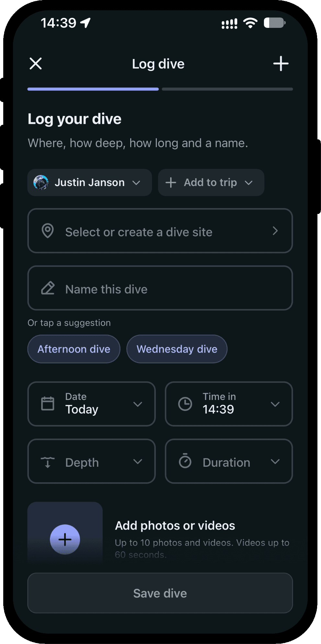The width and height of the screenshot is (321, 644).
Task: Open the Depth dropdown
Action: (x=91, y=461)
